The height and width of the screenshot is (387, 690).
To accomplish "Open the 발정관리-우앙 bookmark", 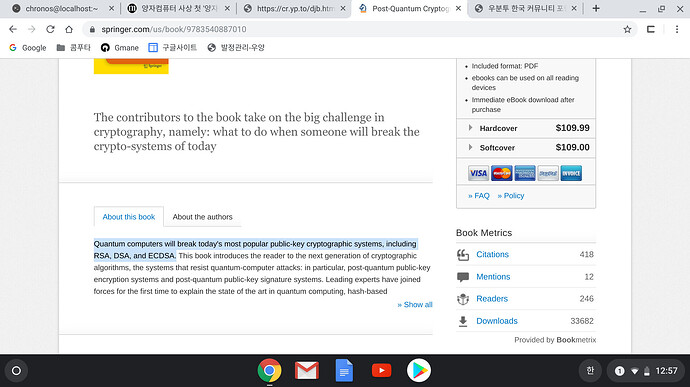I will coord(236,48).
